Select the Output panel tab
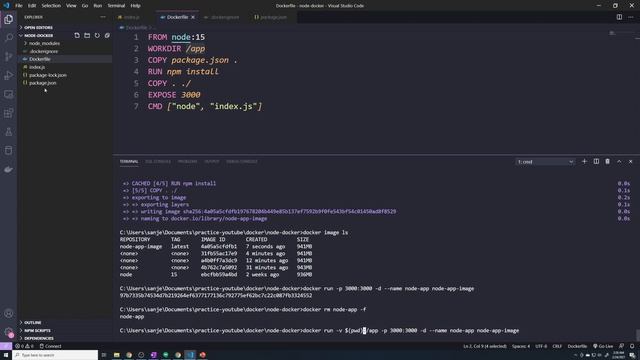The height and width of the screenshot is (360, 640). [211, 162]
